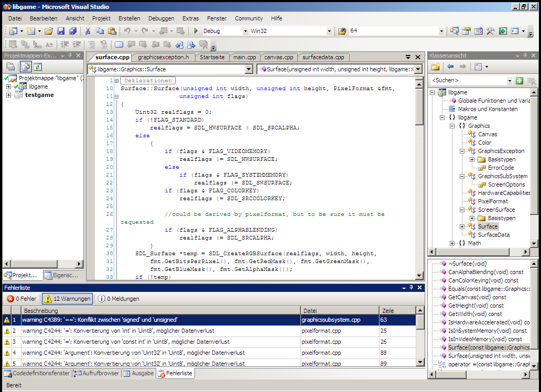The width and height of the screenshot is (541, 392).
Task: Click the Paste clipboard icon
Action: point(112,31)
